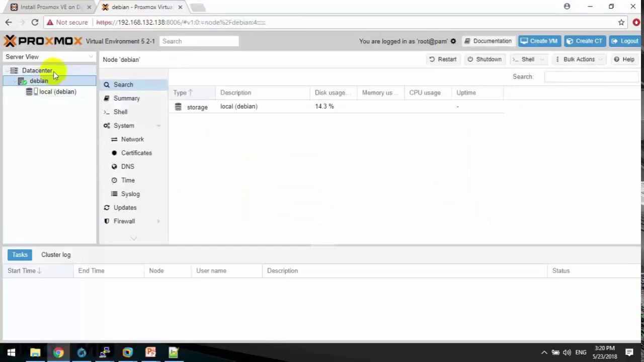Shut down the debian node

tap(485, 59)
